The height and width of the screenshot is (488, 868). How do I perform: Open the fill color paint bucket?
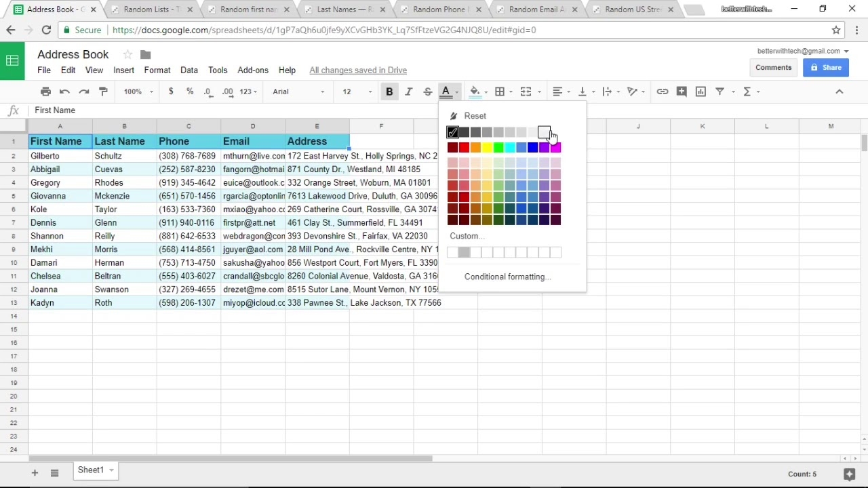475,91
